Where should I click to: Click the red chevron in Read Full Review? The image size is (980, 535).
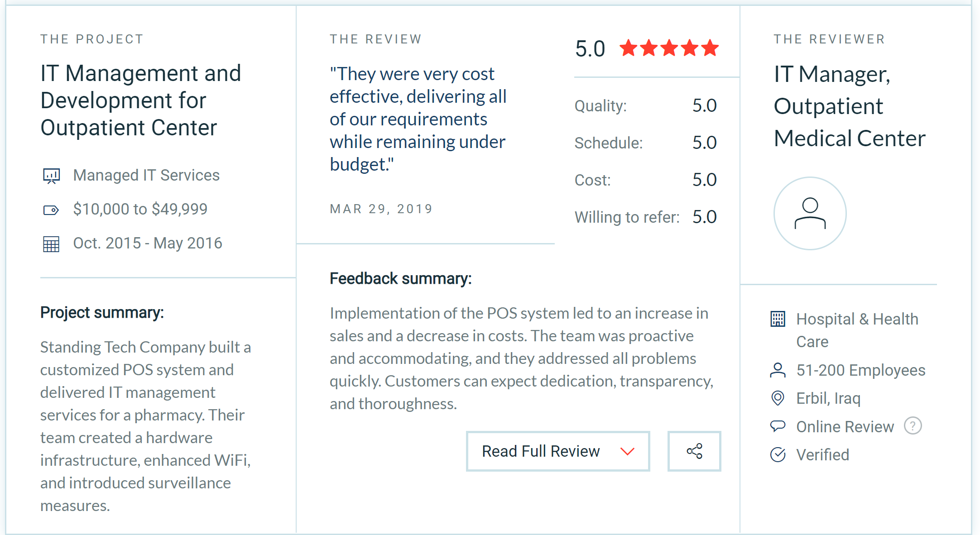[627, 451]
